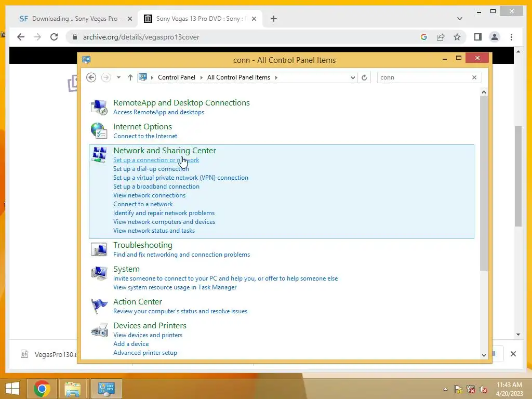Image resolution: width=532 pixels, height=399 pixels.
Task: Click the Google icon in address bar
Action: [424, 37]
